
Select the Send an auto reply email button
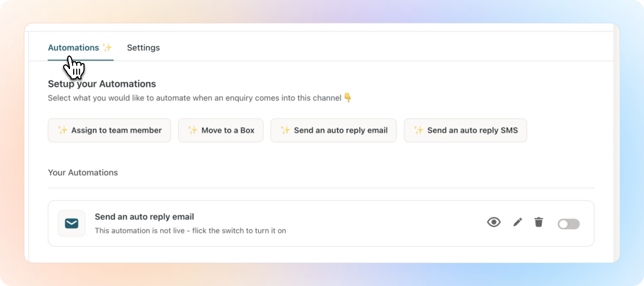pyautogui.click(x=333, y=130)
